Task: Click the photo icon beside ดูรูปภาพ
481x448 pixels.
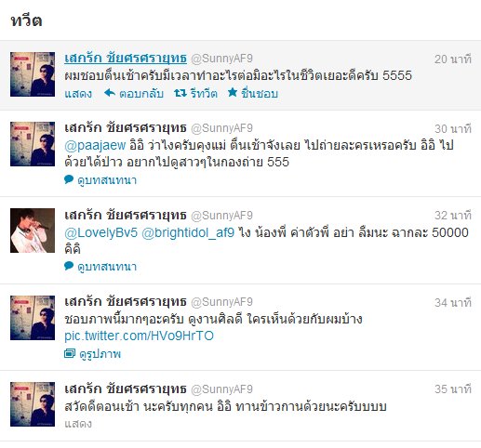Action: pos(70,353)
